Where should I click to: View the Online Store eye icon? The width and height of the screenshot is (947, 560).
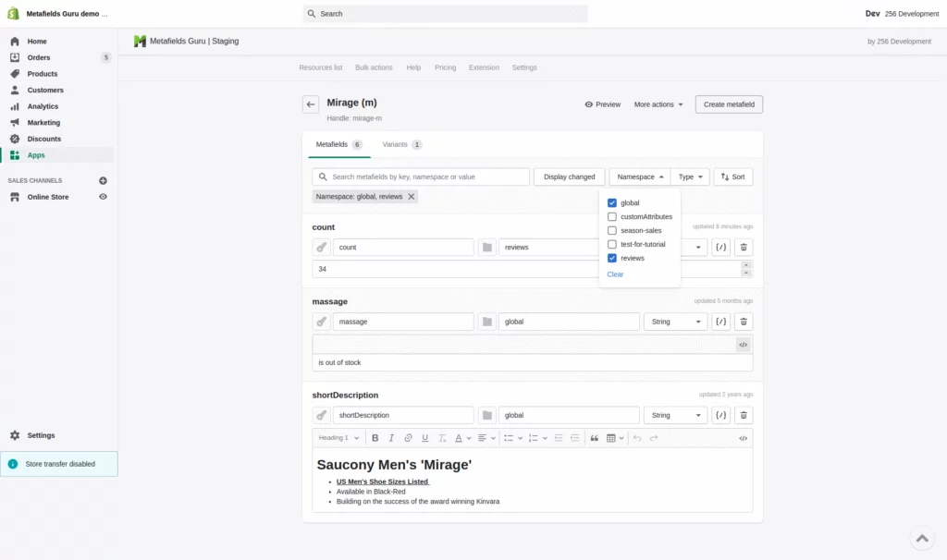104,197
